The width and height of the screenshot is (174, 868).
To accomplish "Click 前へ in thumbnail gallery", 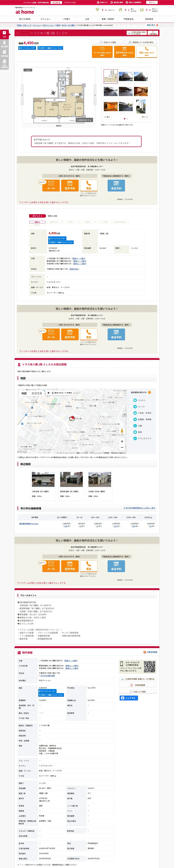I will 107,117.
